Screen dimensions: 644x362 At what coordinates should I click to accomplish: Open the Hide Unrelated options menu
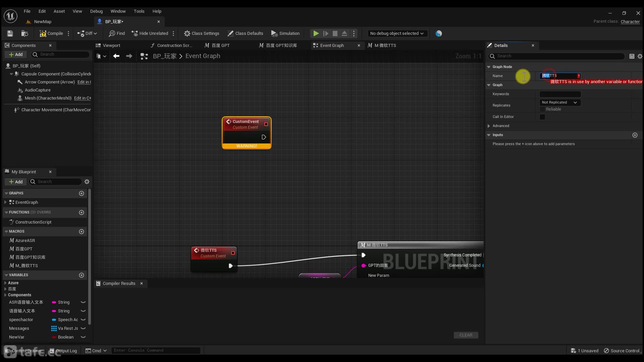click(x=173, y=34)
